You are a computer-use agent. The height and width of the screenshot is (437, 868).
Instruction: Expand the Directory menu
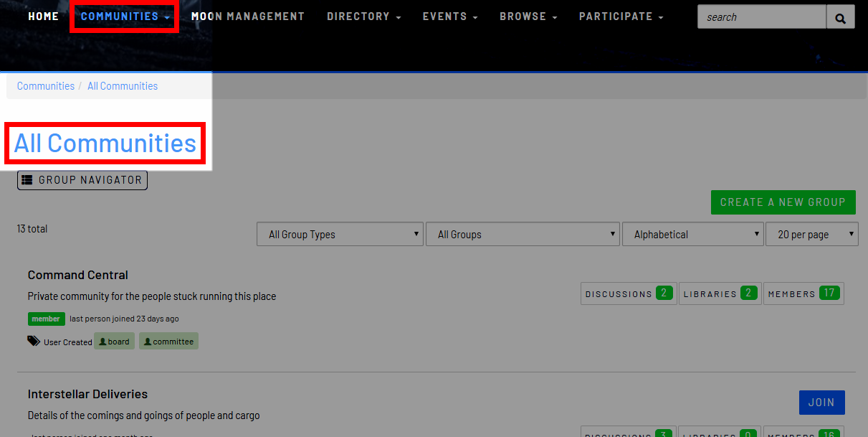point(364,17)
